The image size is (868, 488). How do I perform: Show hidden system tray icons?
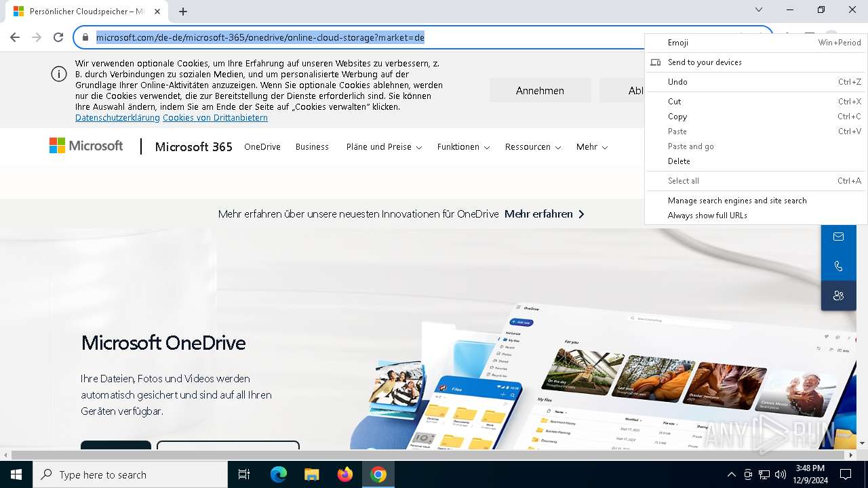731,474
